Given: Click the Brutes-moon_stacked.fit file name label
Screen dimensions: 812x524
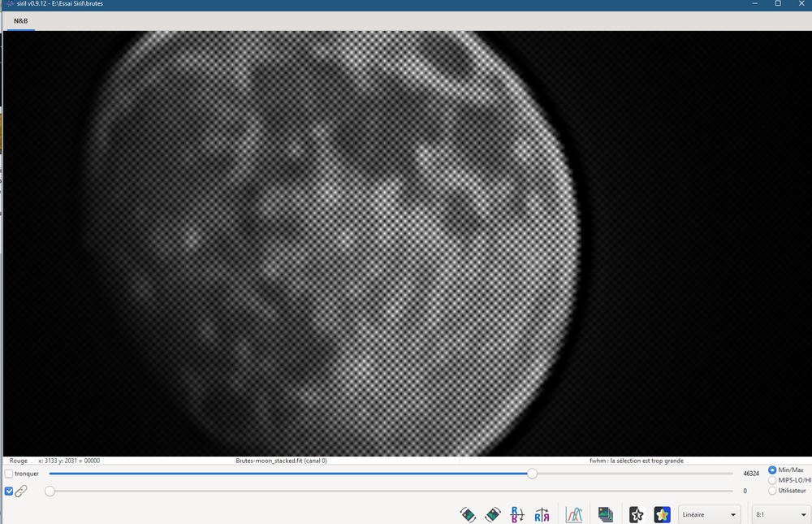Looking at the screenshot, I should 281,461.
